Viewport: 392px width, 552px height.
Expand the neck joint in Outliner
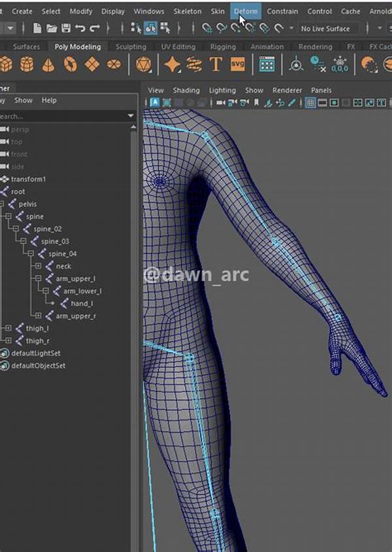click(x=38, y=266)
